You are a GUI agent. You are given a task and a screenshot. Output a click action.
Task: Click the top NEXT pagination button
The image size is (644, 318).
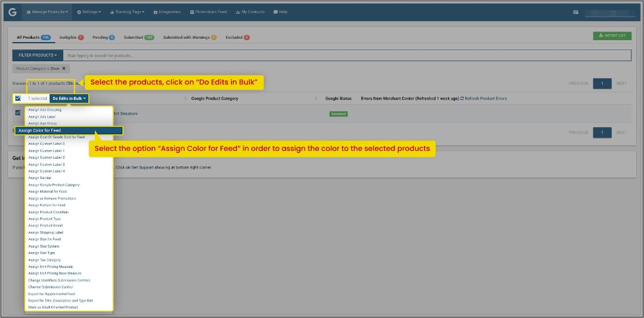(622, 84)
